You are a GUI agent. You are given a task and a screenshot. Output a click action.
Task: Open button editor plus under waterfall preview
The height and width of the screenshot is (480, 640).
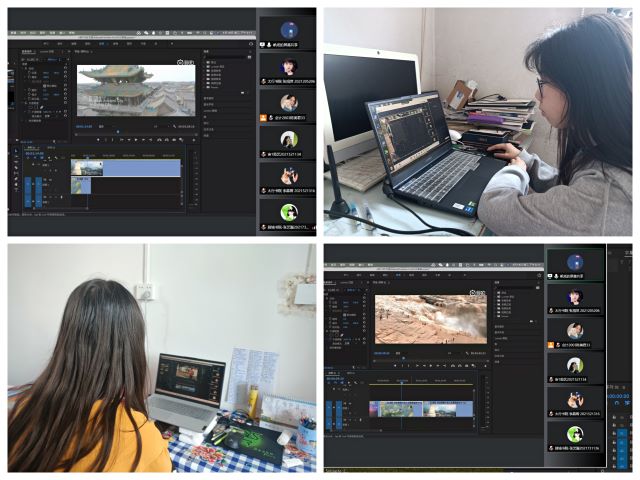[485, 366]
